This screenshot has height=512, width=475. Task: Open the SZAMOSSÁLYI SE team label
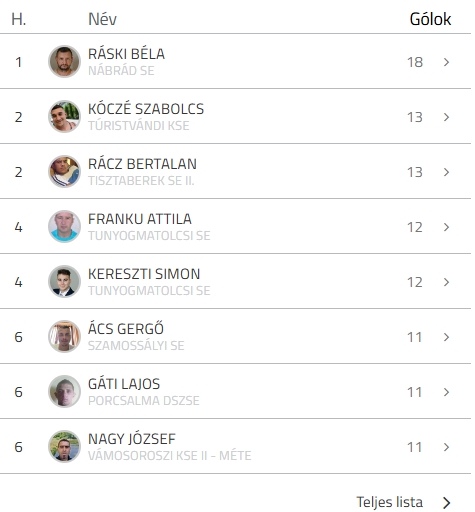coord(136,346)
